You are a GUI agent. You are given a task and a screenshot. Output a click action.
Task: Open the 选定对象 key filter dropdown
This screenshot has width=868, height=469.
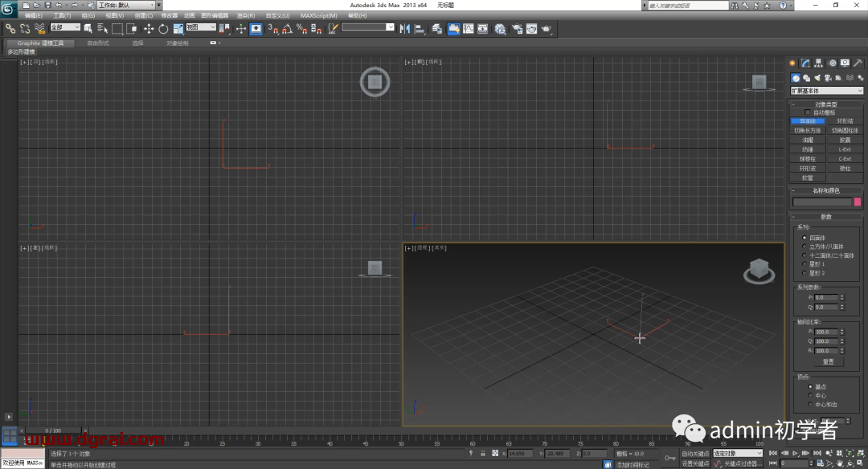pos(737,454)
